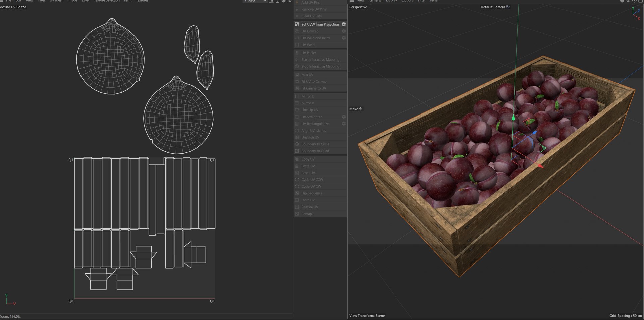The height and width of the screenshot is (320, 644).
Task: Open the UV Mesh menu
Action: coord(56,1)
